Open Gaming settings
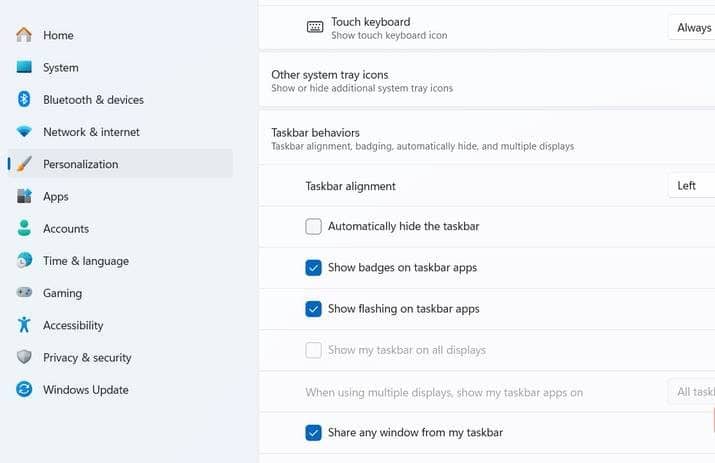Screen dimensions: 715x463 (120, 292)
